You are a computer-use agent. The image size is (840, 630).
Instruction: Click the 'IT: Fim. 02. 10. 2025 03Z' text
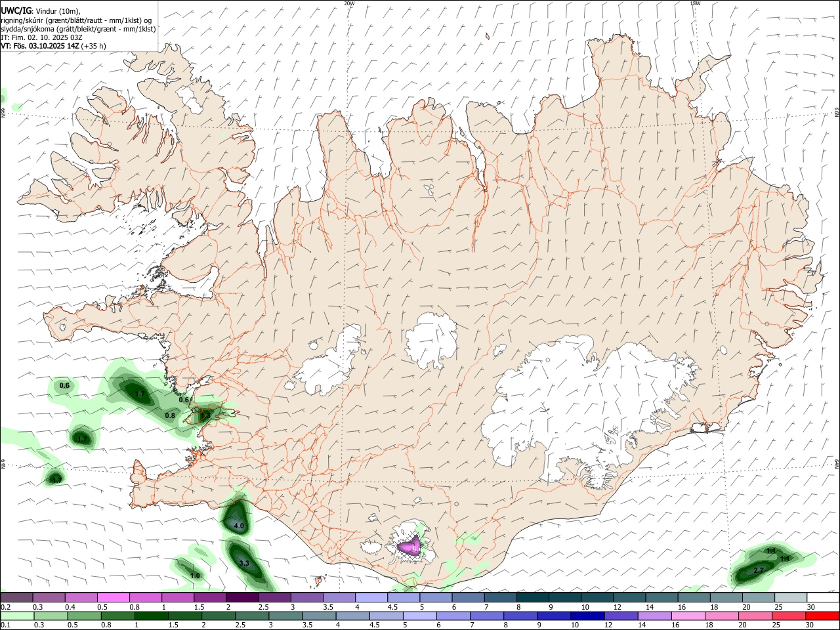[x=41, y=37]
